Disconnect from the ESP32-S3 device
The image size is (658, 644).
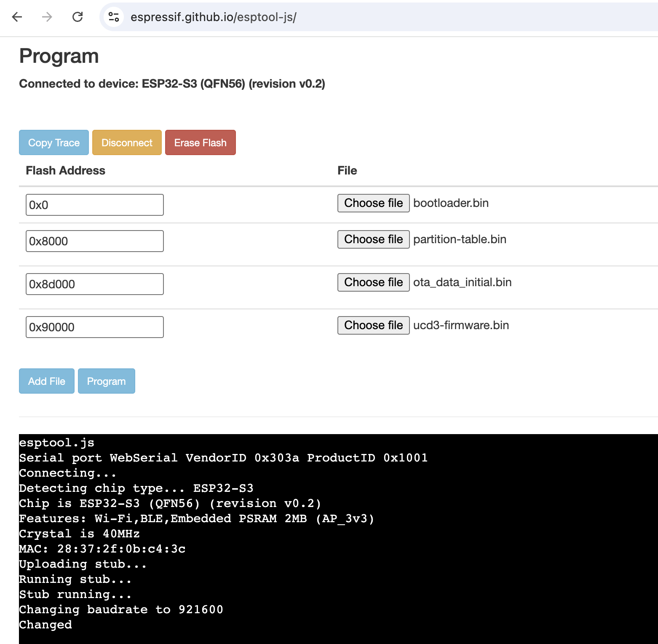point(127,142)
